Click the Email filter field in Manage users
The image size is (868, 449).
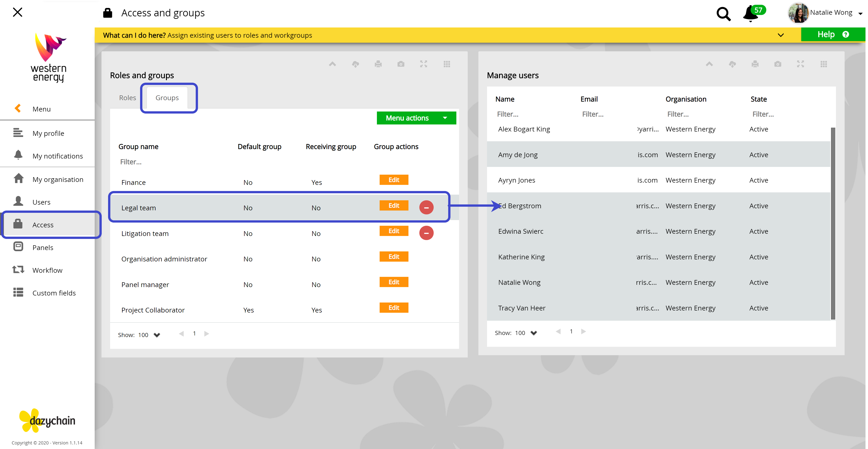[619, 114]
